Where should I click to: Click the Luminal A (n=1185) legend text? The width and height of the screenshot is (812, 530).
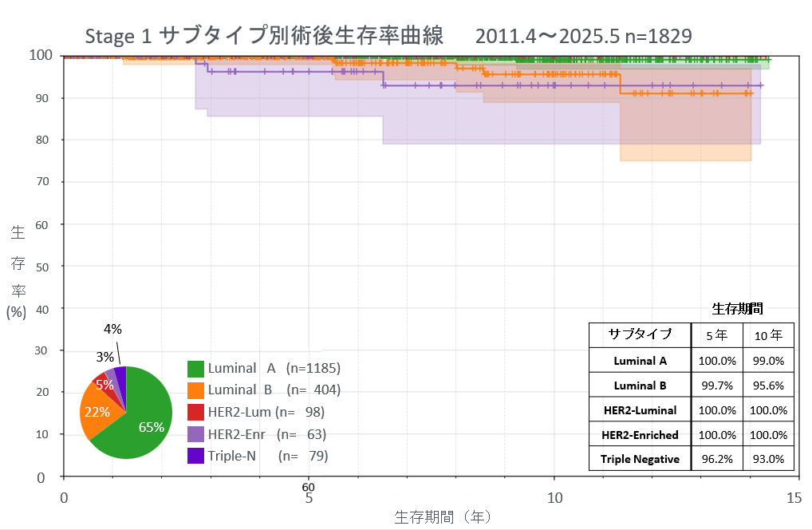(274, 369)
